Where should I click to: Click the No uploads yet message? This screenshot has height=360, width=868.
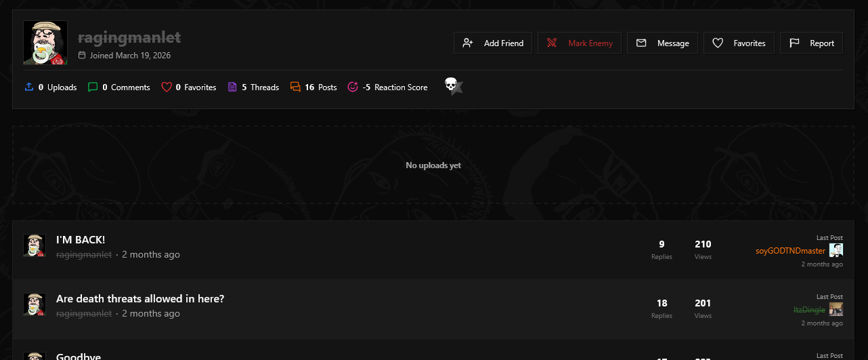click(433, 165)
